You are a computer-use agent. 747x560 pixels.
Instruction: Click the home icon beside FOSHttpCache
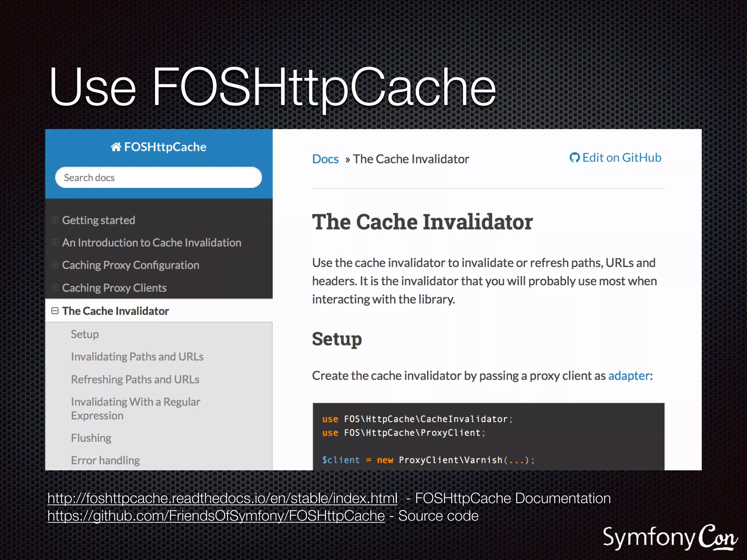116,147
